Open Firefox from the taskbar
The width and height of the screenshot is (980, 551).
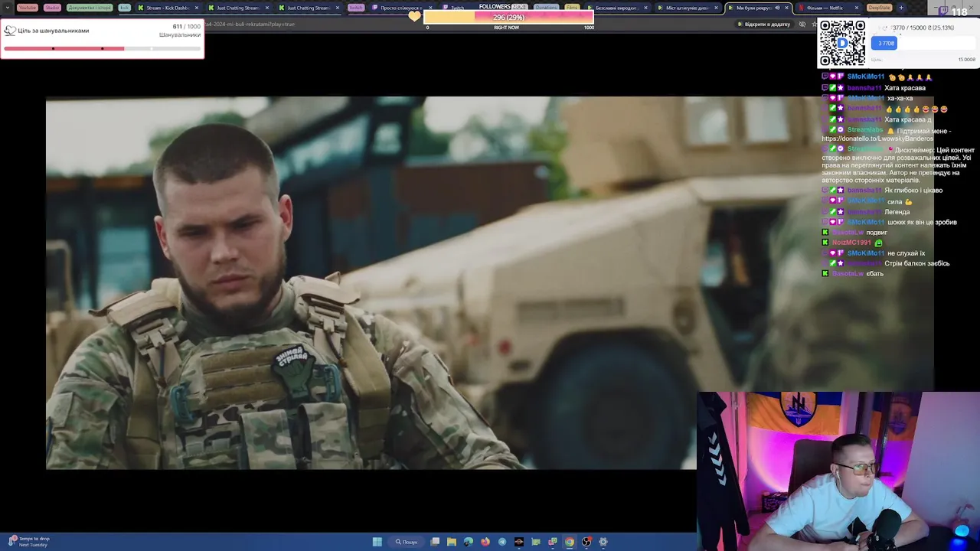tap(485, 542)
